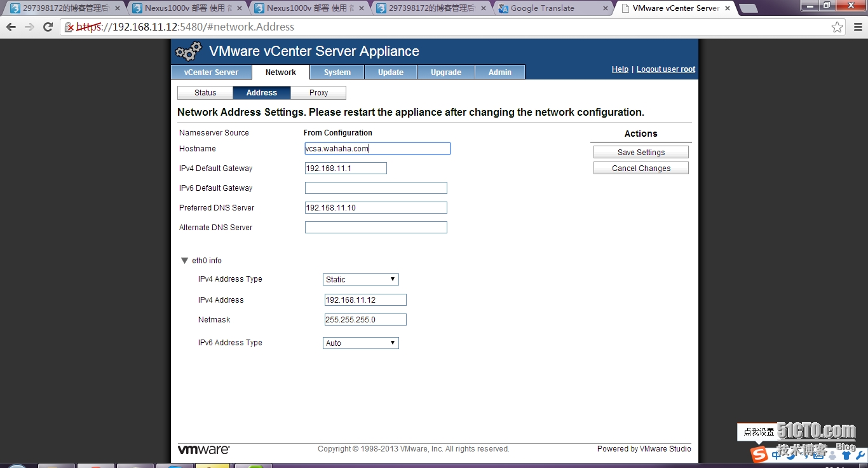The width and height of the screenshot is (868, 468).
Task: Click the Hostname input field
Action: 377,149
